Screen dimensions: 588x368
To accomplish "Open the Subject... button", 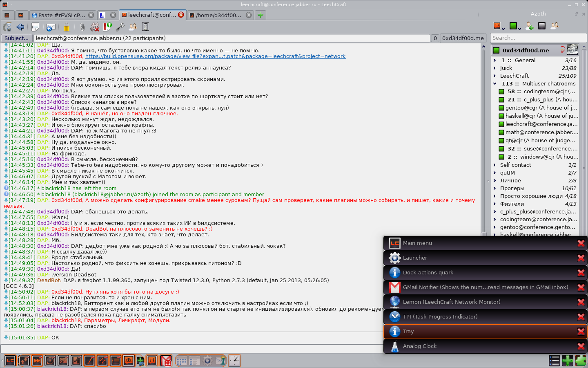I will pos(17,38).
